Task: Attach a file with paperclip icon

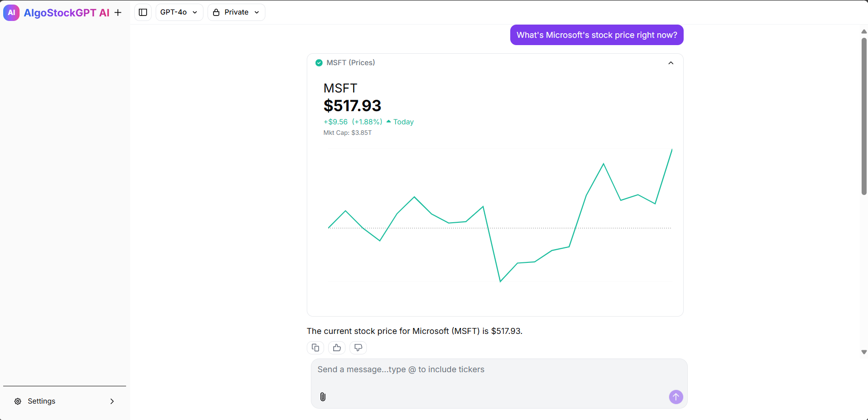Action: [323, 397]
